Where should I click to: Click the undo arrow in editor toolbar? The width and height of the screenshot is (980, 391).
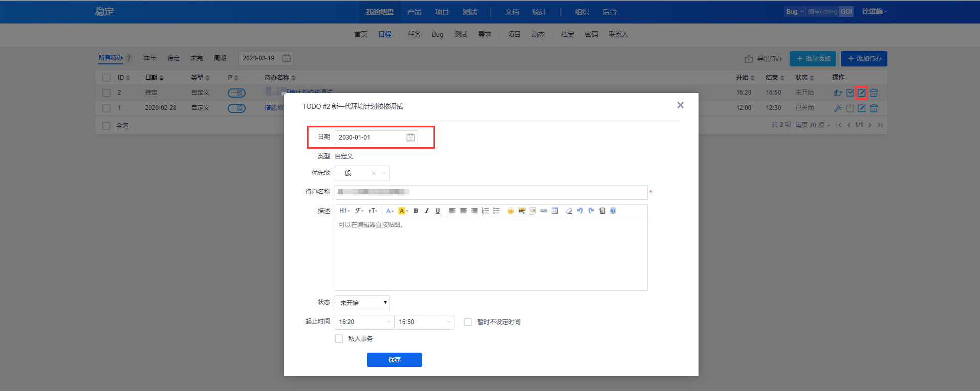point(580,211)
